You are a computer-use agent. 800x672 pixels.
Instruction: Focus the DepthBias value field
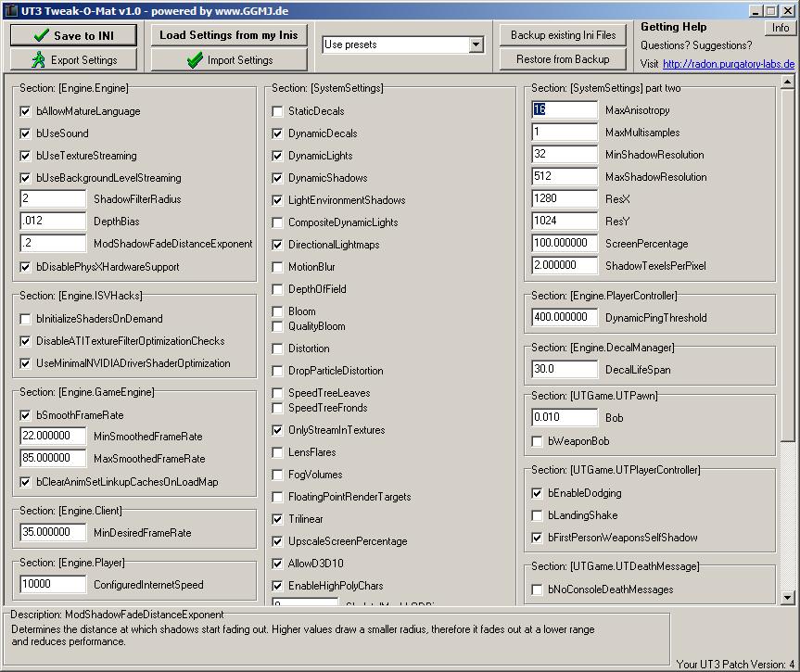click(53, 221)
